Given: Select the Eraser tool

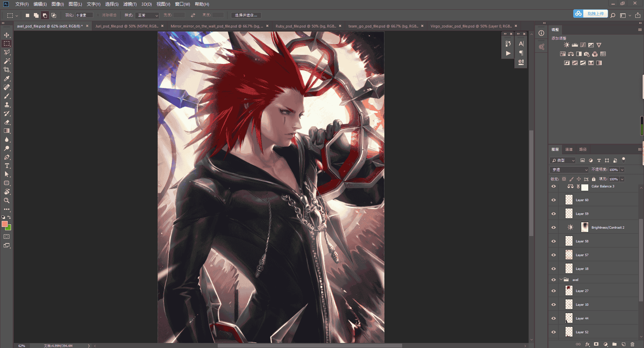Looking at the screenshot, I should pyautogui.click(x=7, y=122).
